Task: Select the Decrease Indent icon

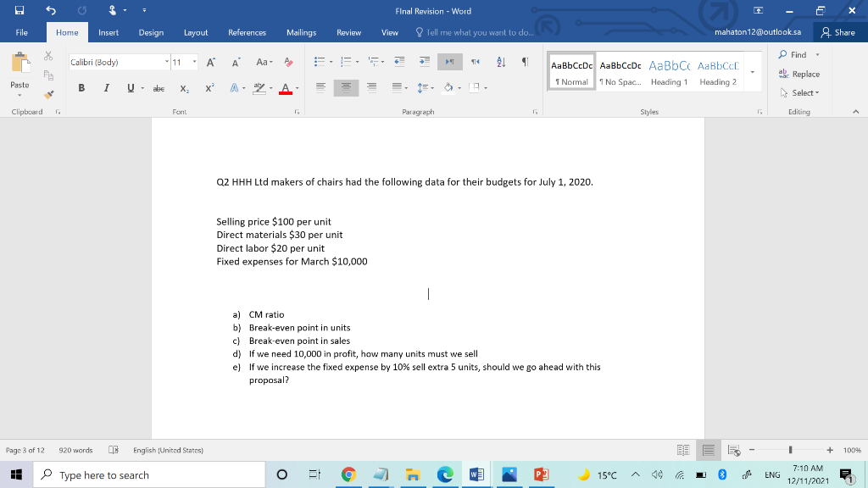Action: [x=399, y=61]
